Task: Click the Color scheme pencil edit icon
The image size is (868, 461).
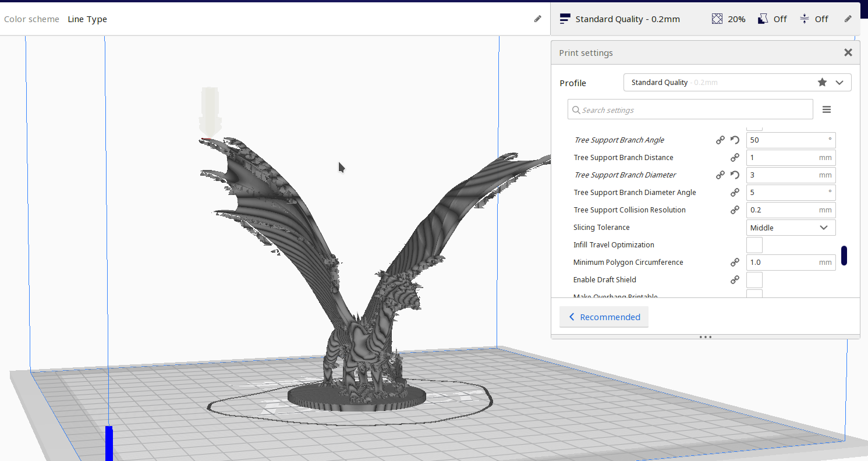Action: (537, 19)
